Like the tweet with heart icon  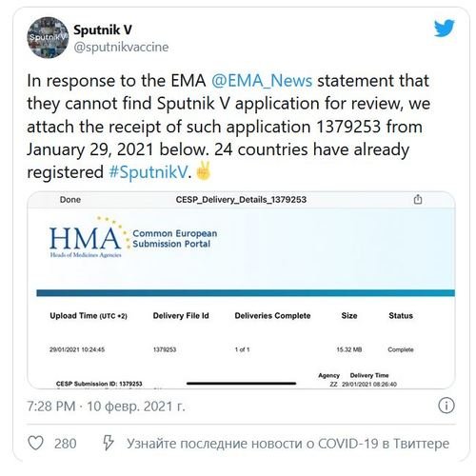[x=36, y=443]
